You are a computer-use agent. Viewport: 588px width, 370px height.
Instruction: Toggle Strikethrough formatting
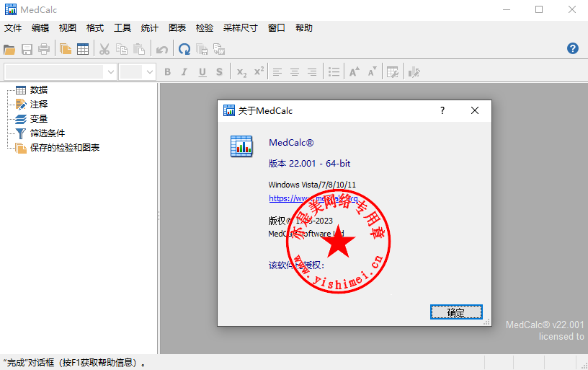219,72
